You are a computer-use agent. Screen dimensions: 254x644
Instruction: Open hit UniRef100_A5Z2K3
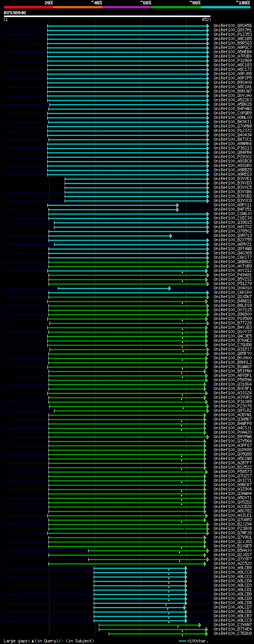click(x=233, y=100)
